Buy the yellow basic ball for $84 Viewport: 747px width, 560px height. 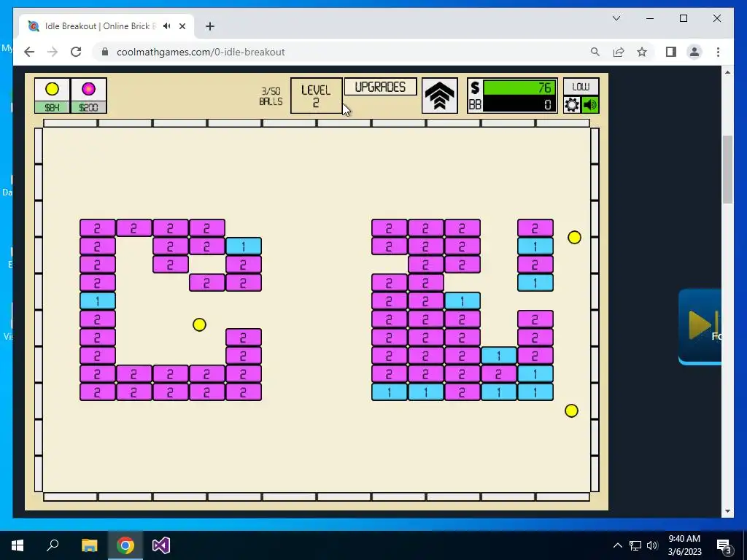tap(52, 96)
